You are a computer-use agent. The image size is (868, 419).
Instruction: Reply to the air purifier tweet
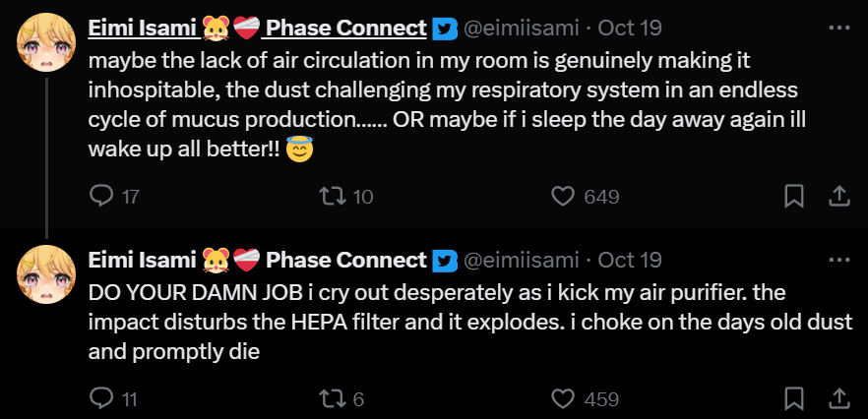point(102,398)
